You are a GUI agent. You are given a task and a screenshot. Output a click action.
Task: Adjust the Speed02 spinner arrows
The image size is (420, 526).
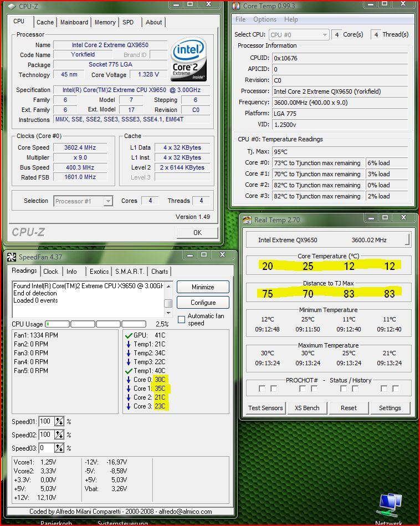coord(59,435)
